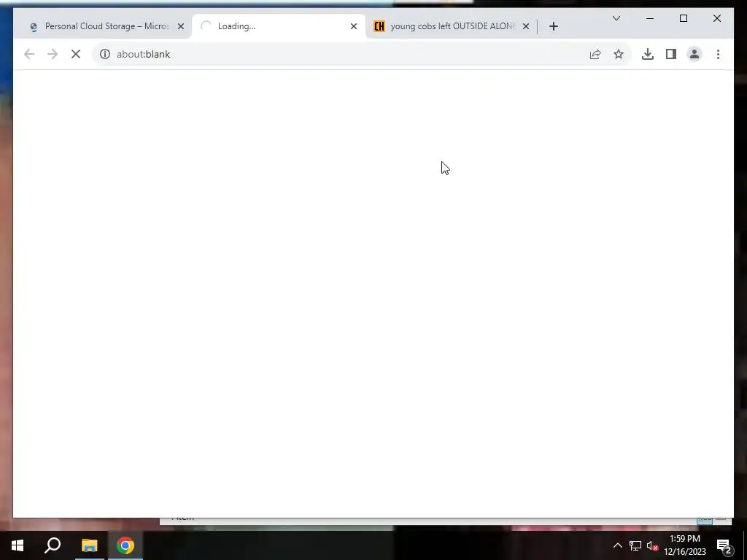Open Chrome downloads icon
Image resolution: width=747 pixels, height=560 pixels.
648,54
